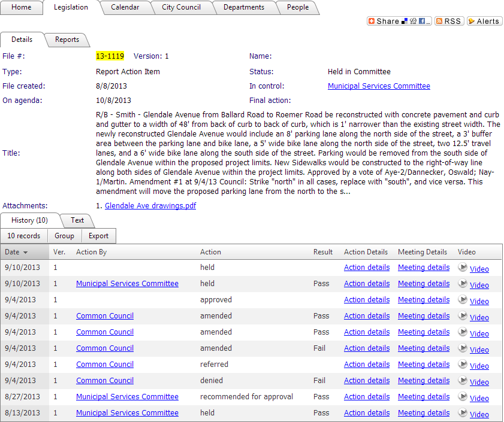Viewport: 504px width, 422px height.
Task: Click highlighted file number 13-1119
Action: point(110,56)
